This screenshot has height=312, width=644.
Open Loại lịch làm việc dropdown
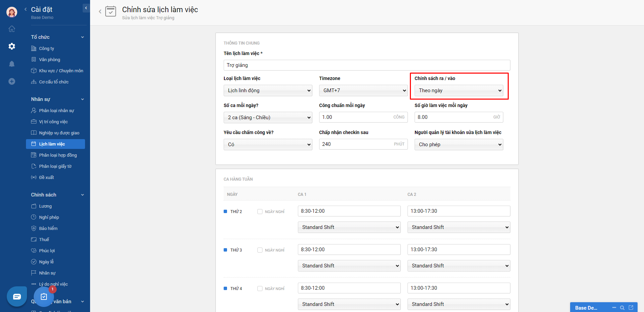pos(268,90)
